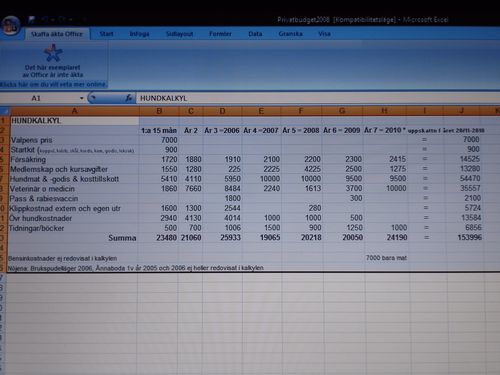
Task: Select the Skaffa äkta Office tab
Action: coord(57,34)
